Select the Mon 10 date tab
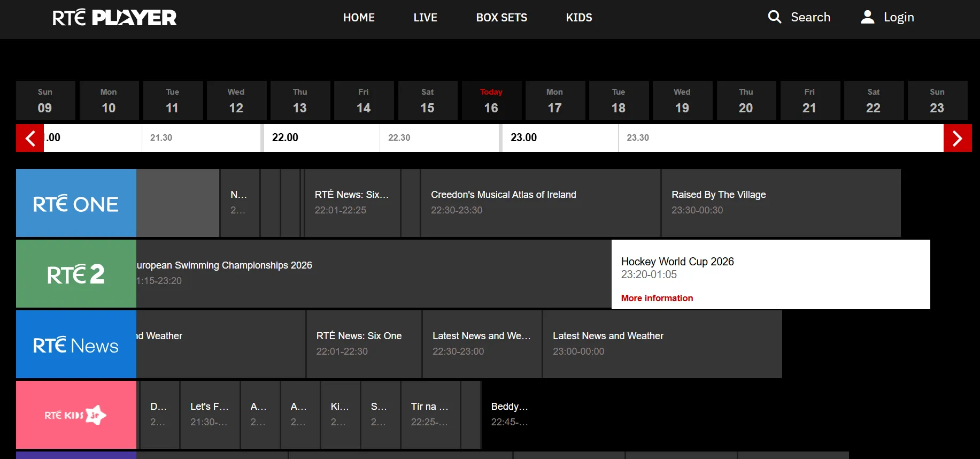Viewport: 980px width, 459px height. point(109,101)
